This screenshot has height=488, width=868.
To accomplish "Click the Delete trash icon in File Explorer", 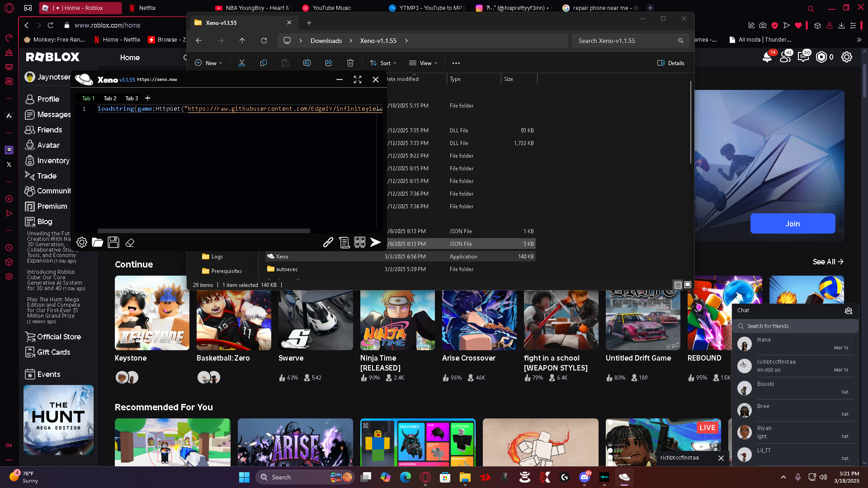I will pyautogui.click(x=350, y=63).
